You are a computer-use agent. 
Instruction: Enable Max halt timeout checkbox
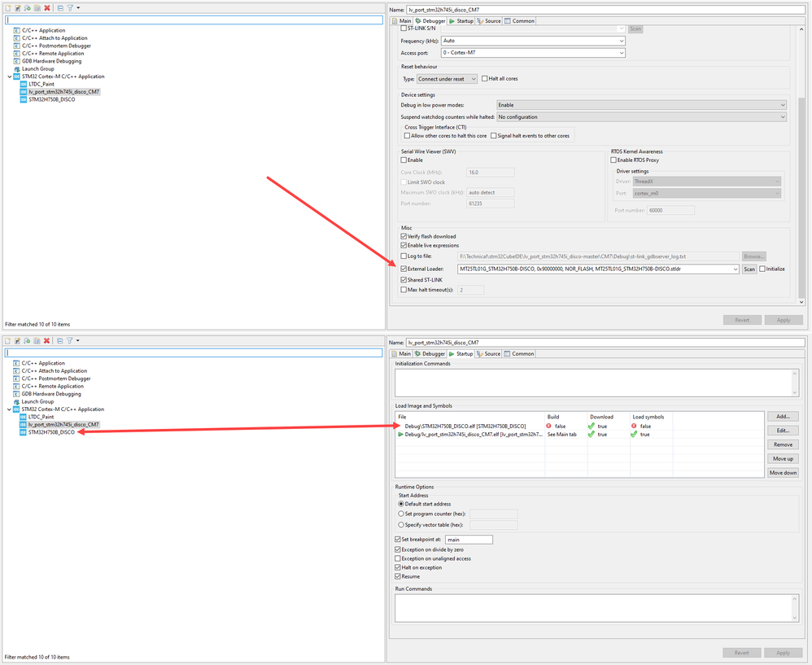404,290
